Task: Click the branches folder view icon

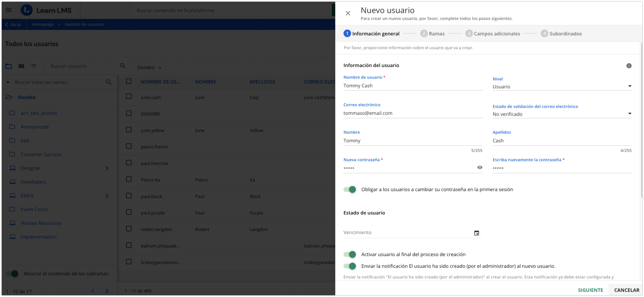Action: (9, 66)
